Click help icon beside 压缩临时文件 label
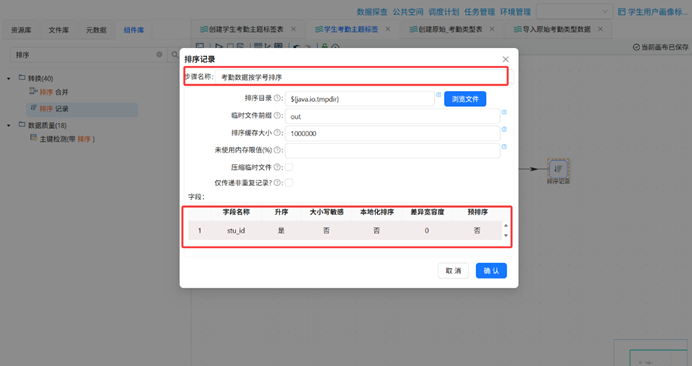This screenshot has height=366, width=692. (x=277, y=167)
